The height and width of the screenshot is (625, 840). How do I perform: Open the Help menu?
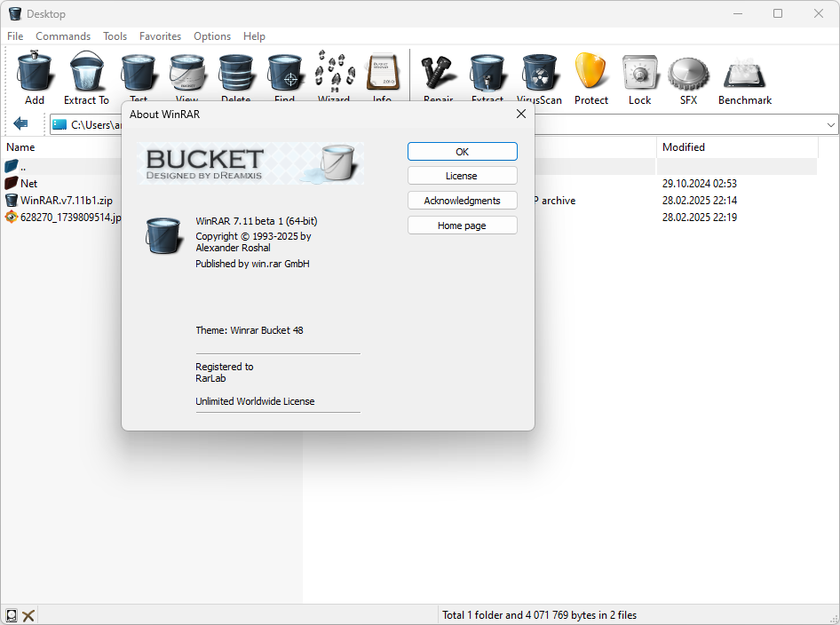tap(254, 36)
